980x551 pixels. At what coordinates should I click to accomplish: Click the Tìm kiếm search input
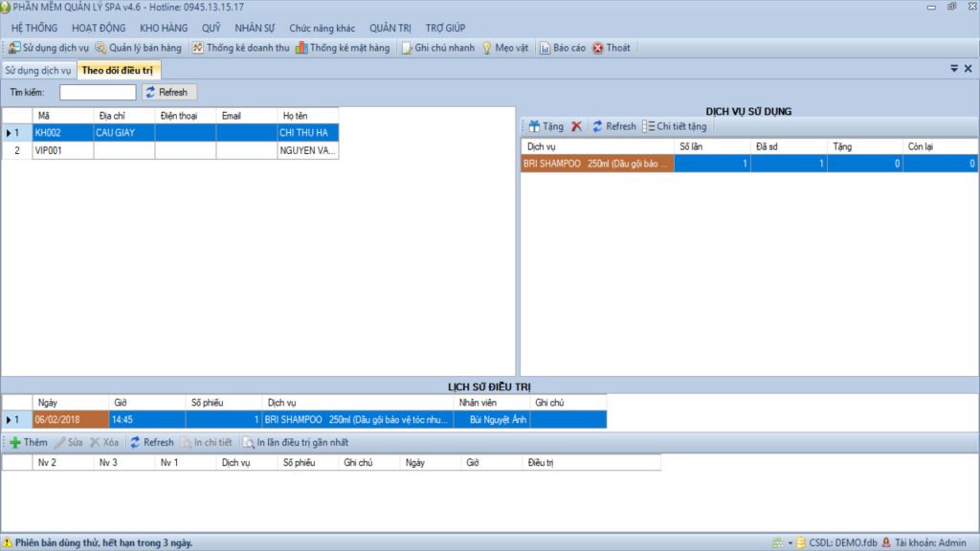coord(98,93)
